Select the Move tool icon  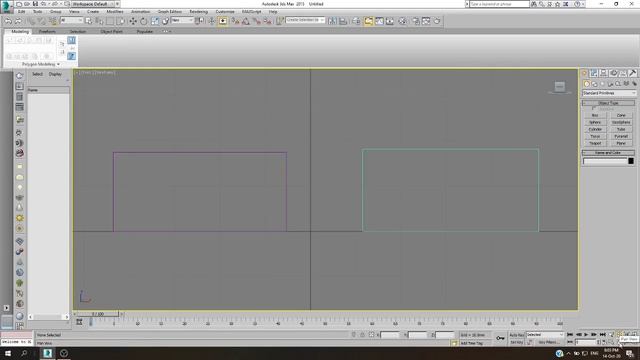pyautogui.click(x=133, y=21)
